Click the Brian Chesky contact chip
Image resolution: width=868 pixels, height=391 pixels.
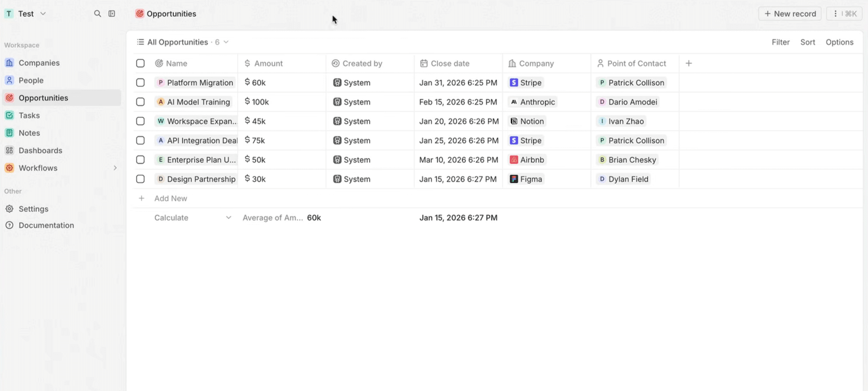pos(627,160)
